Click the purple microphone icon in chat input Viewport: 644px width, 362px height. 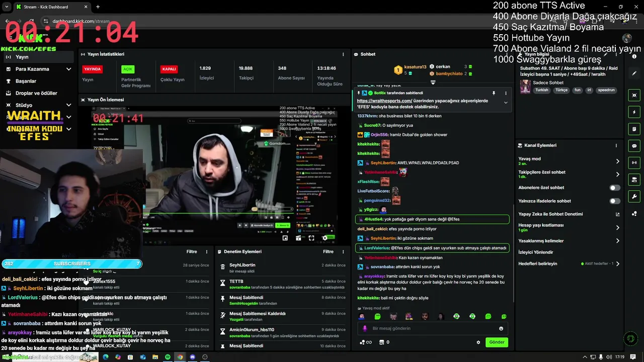(x=365, y=328)
